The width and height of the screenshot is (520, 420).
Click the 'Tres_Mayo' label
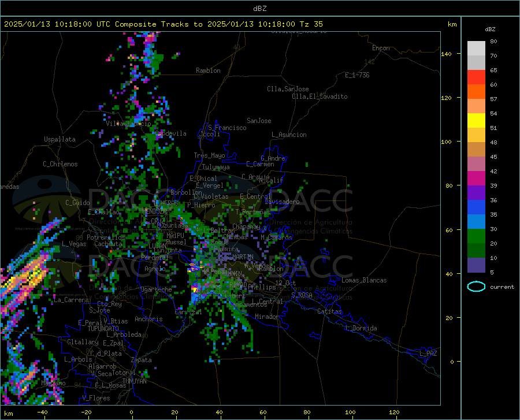click(209, 155)
